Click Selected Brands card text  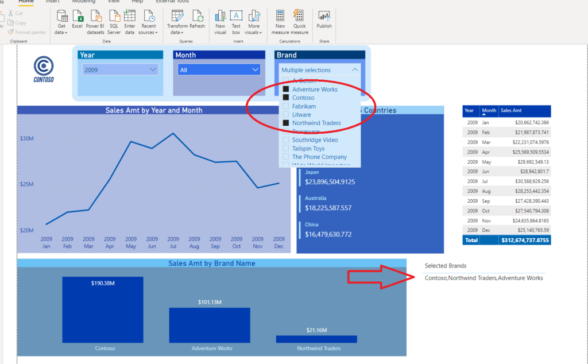point(483,278)
